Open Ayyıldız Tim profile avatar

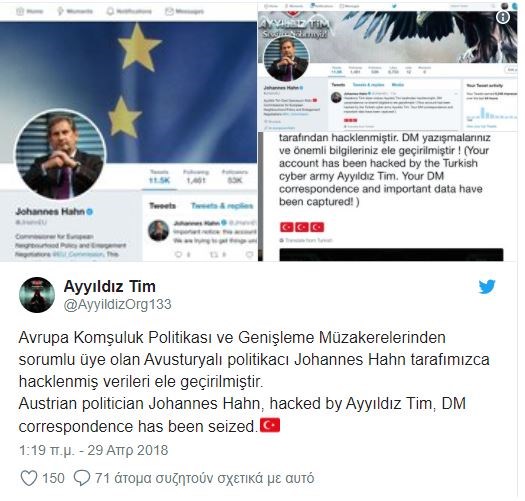click(x=37, y=295)
